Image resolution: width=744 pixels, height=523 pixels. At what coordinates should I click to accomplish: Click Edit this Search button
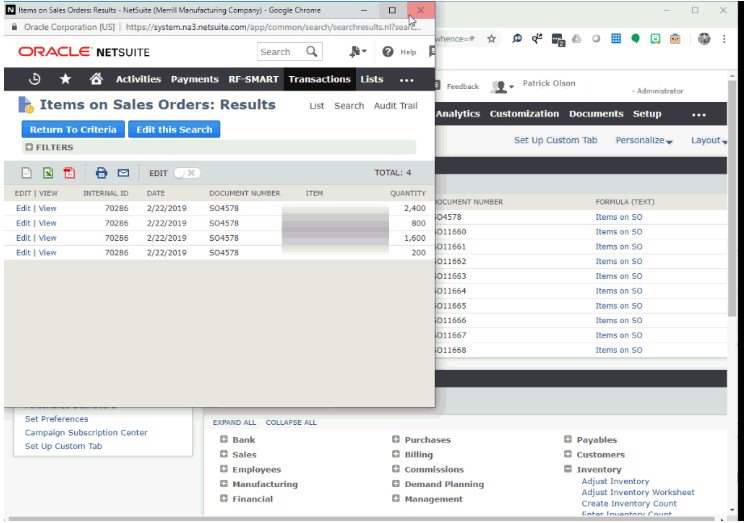[x=174, y=130]
